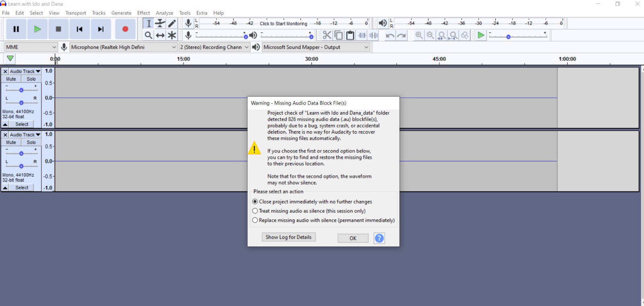Click the Pause transport button
Viewport: 644px width, 306px height.
pyautogui.click(x=16, y=29)
